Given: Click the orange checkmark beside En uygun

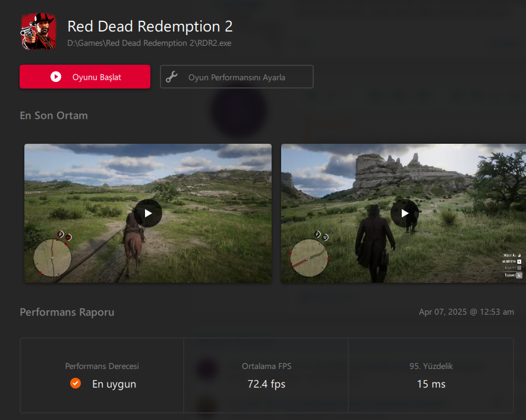Looking at the screenshot, I should 75,383.
